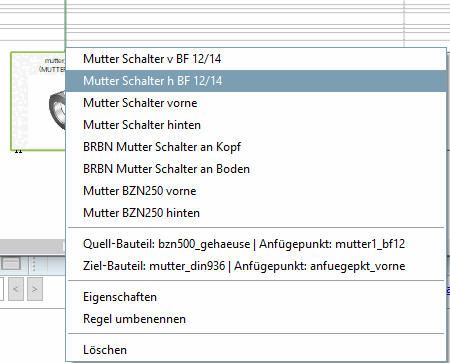
Task: Click the panel layout icon in bottom toolbar
Action: point(11,264)
